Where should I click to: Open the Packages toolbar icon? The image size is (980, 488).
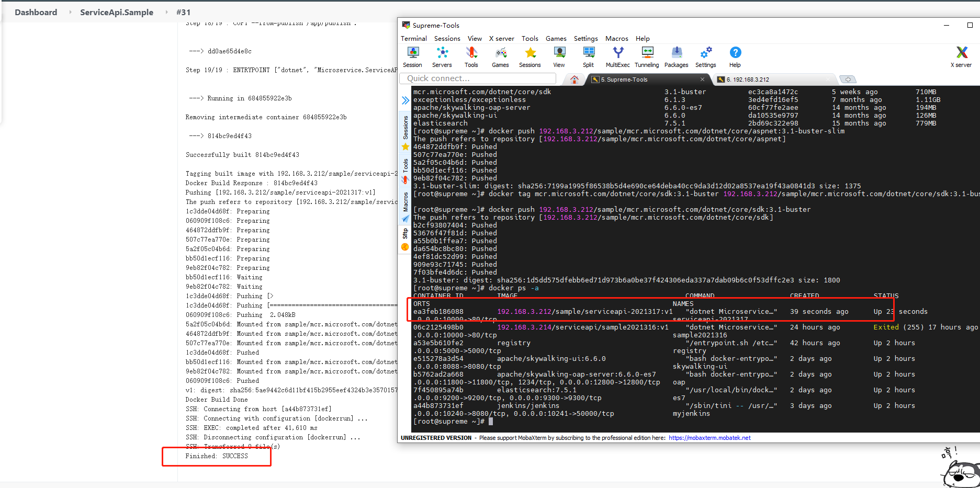pos(677,57)
